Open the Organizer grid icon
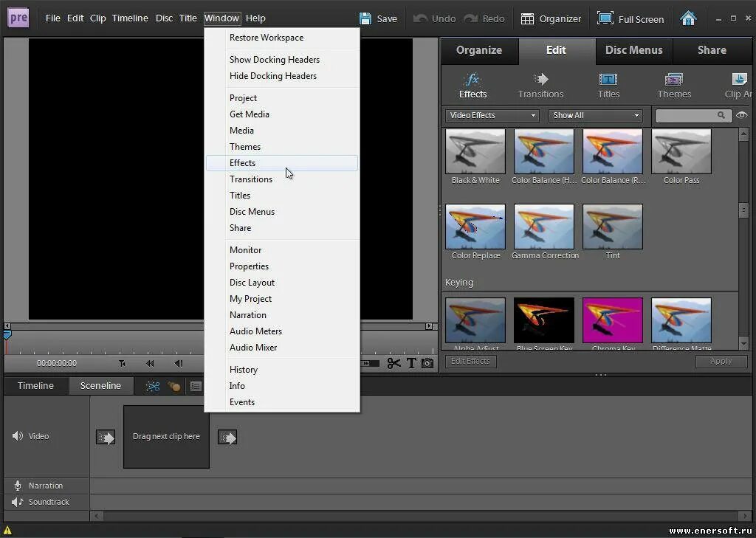The height and width of the screenshot is (538, 756). click(x=527, y=18)
